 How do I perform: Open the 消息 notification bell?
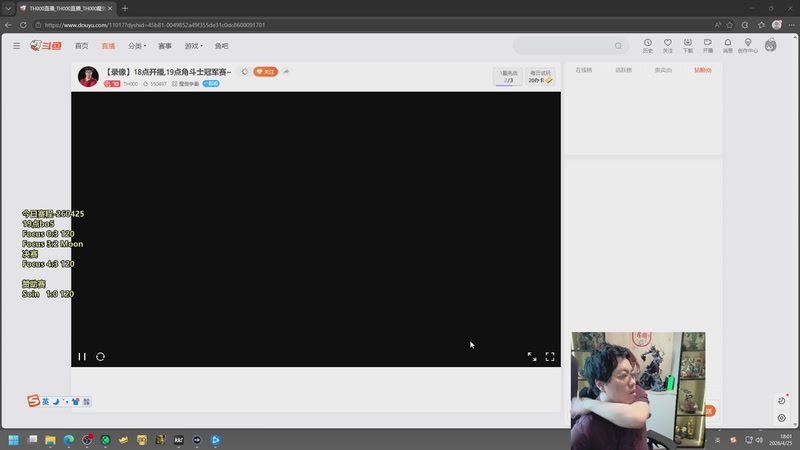click(728, 45)
